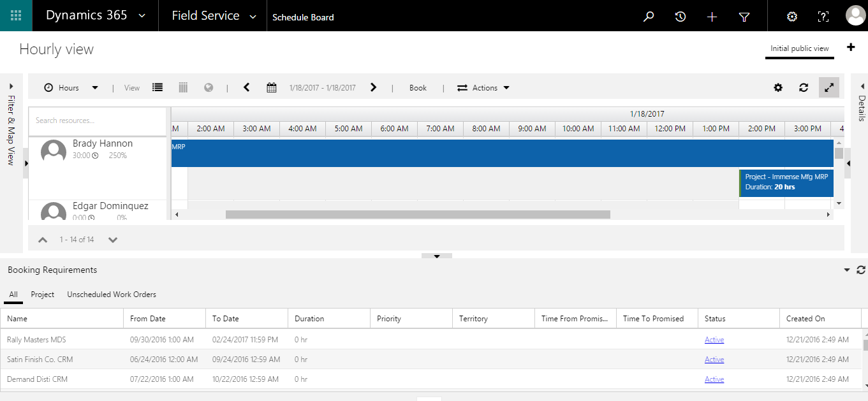Click the Book button

pyautogui.click(x=418, y=88)
